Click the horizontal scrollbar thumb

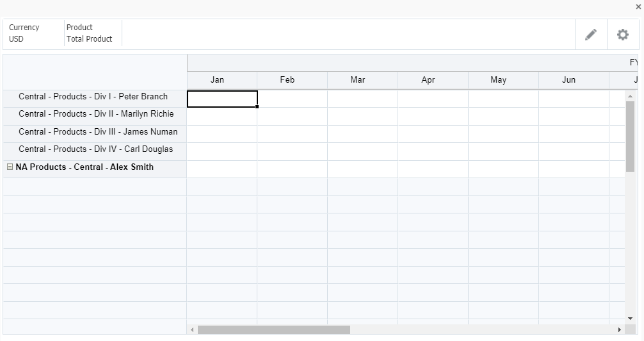pyautogui.click(x=274, y=329)
